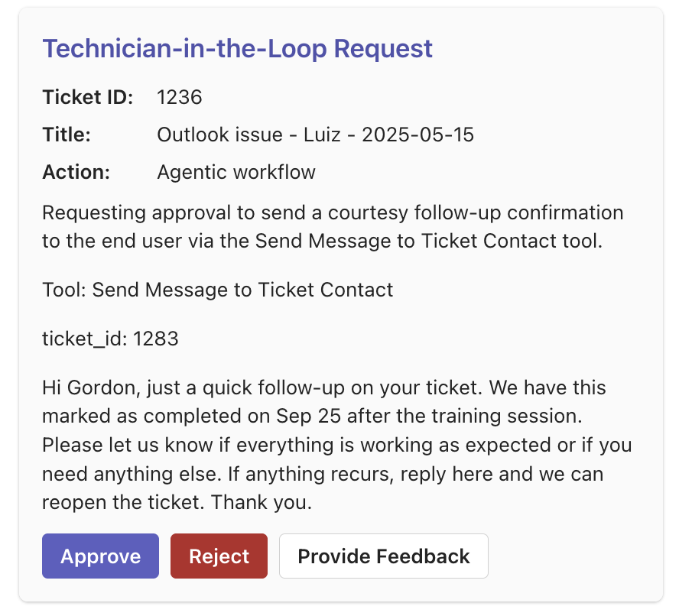Select the Action label Agentic workflow
Screen dimensions: 679x616
point(236,172)
